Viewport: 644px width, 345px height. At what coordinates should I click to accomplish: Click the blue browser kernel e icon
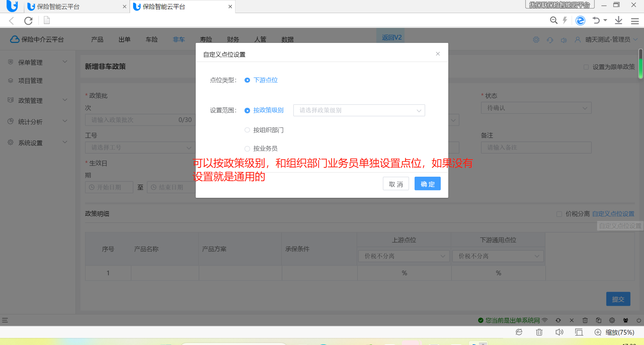coord(580,20)
